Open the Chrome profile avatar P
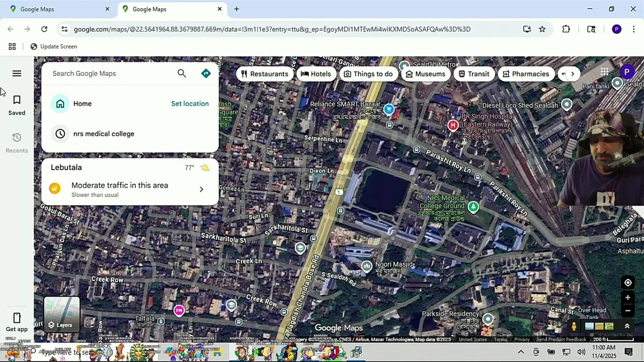This screenshot has width=644, height=362. click(617, 29)
